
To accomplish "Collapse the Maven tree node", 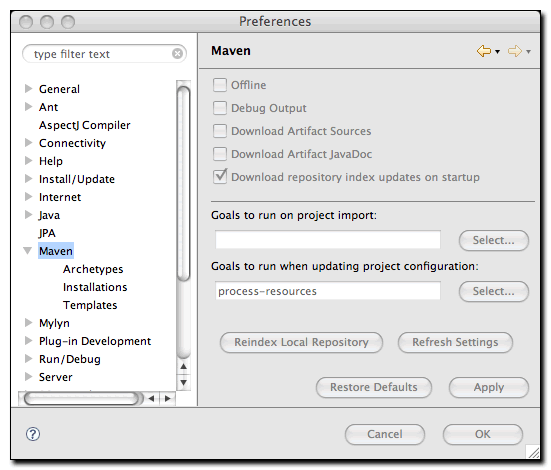I will coord(28,251).
